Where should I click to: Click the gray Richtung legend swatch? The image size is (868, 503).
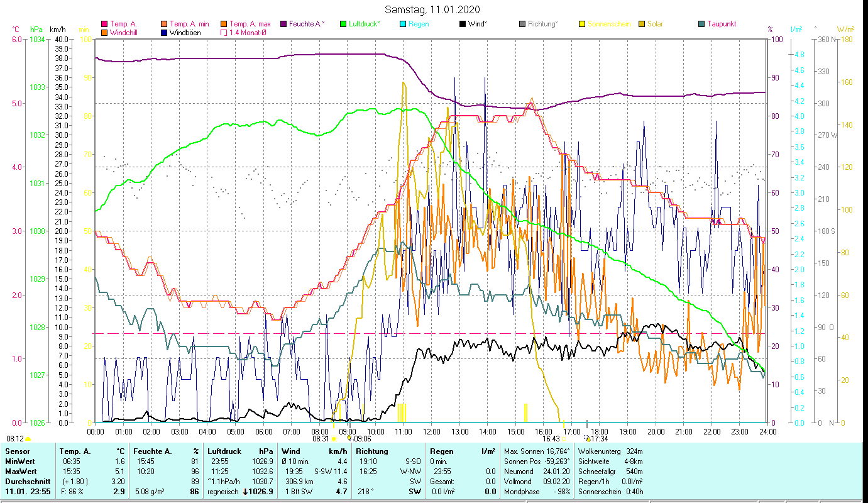click(x=522, y=25)
